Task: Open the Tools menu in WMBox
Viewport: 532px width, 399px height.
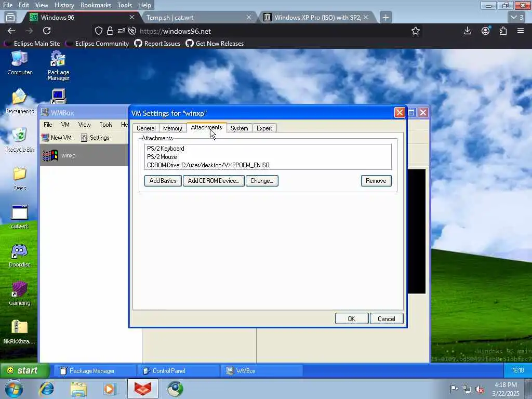Action: tap(106, 125)
